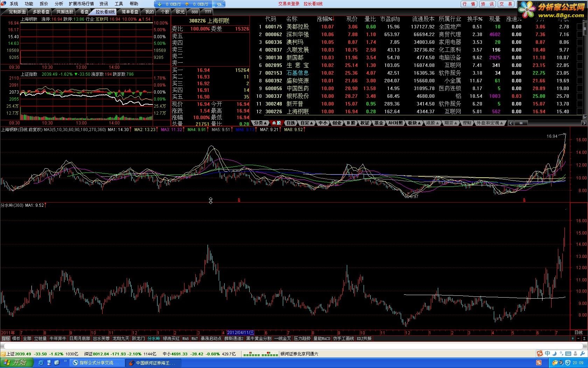Screen dimensions: 588x368
Task: Click the 指标 button on indicator bar
Action: (6, 339)
